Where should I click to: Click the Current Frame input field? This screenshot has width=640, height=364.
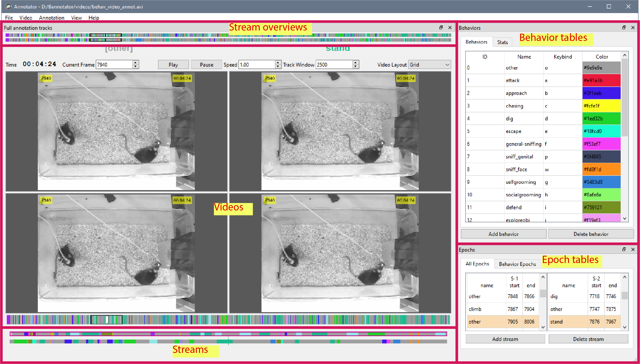pos(114,65)
